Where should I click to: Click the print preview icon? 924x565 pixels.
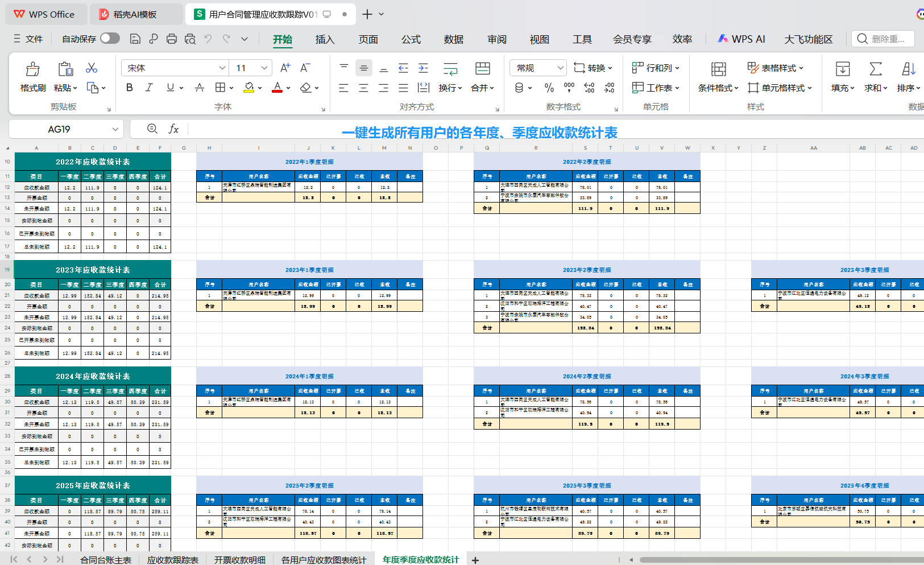[190, 39]
